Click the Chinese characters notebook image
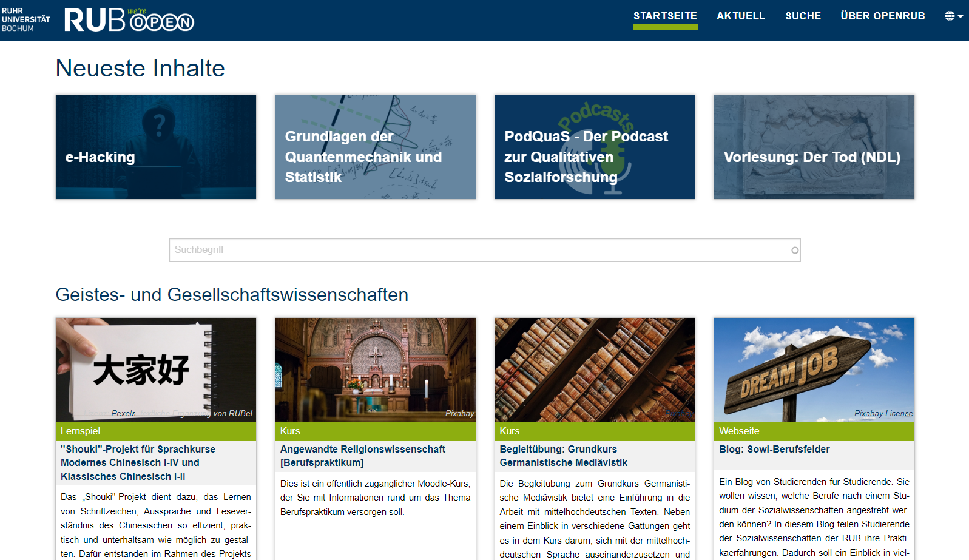 pos(156,369)
